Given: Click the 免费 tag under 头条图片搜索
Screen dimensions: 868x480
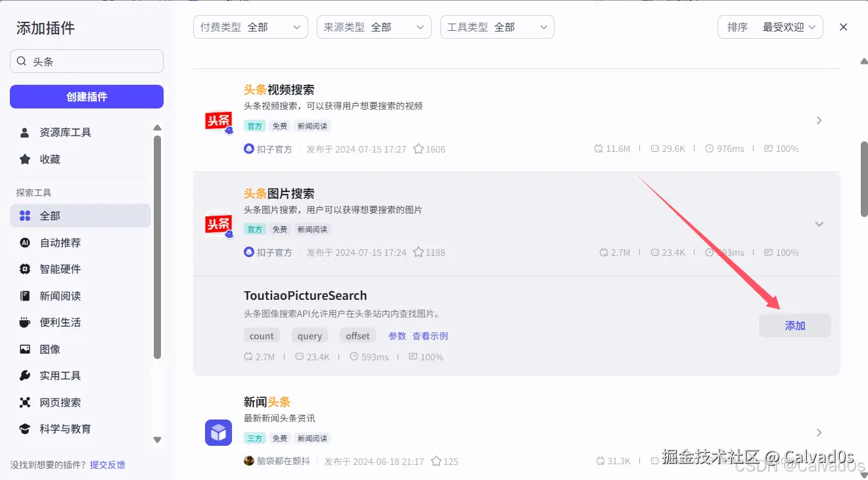Looking at the screenshot, I should [280, 229].
